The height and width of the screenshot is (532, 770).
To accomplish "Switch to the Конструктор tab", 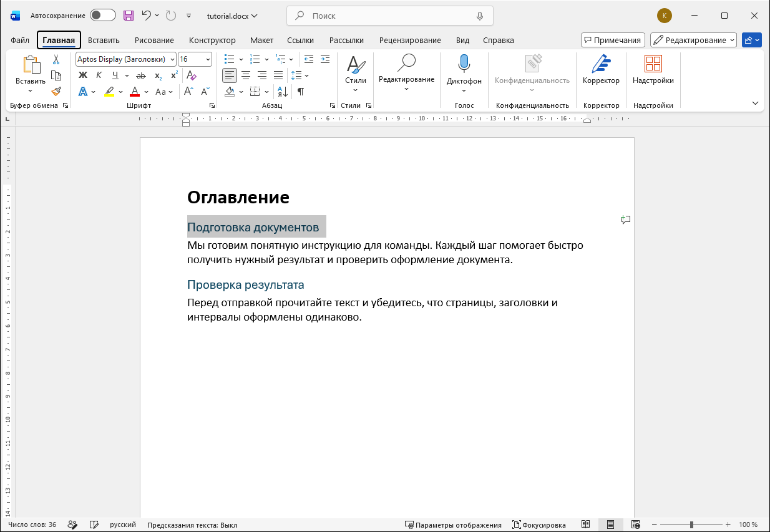I will point(212,41).
